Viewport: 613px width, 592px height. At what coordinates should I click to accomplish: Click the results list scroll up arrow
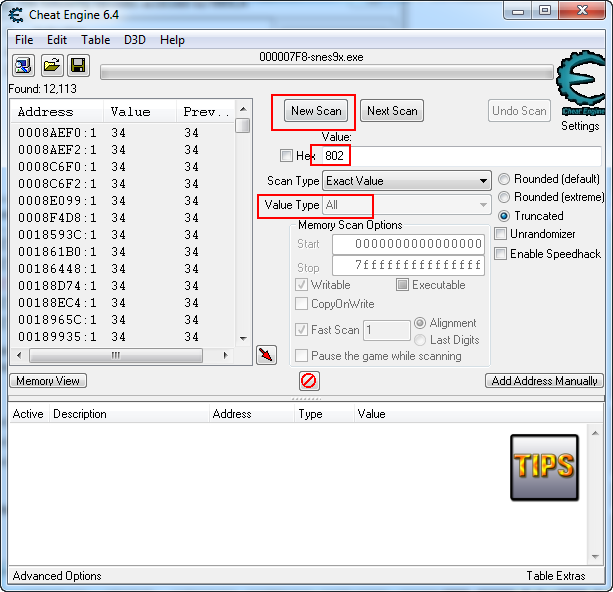pos(243,109)
